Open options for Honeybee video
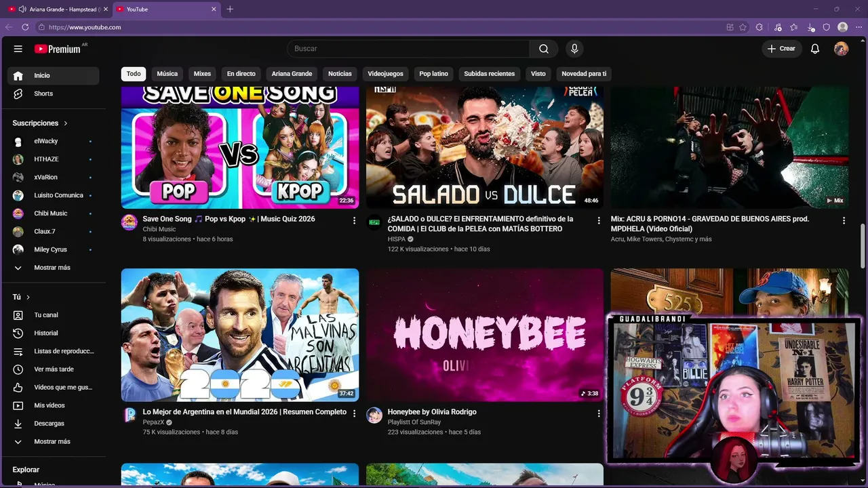The height and width of the screenshot is (488, 868). tap(599, 413)
